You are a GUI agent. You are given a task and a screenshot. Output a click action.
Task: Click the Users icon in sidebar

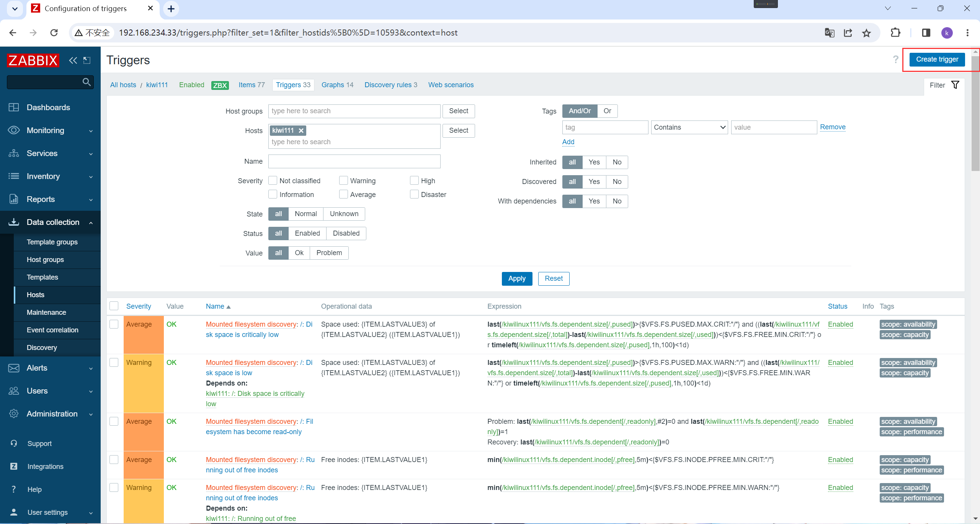[x=14, y=391]
